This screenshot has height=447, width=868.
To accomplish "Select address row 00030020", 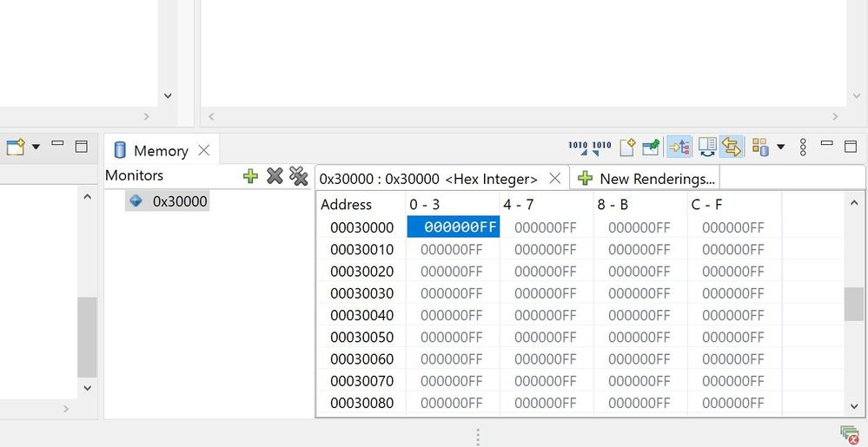I will (x=362, y=271).
